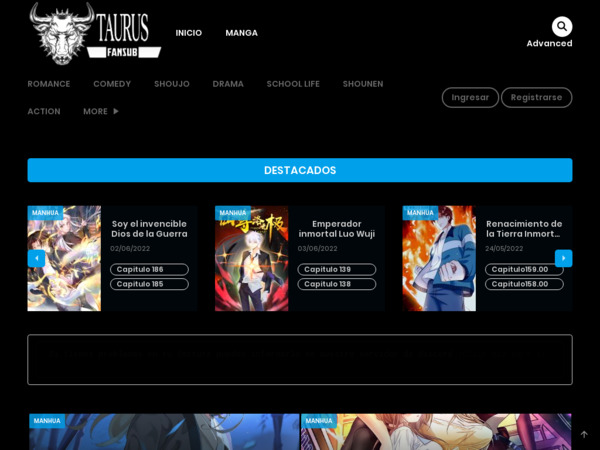Open Capitulo 139 of Luo Wuji
Image resolution: width=600 pixels, height=450 pixels.
(x=337, y=269)
